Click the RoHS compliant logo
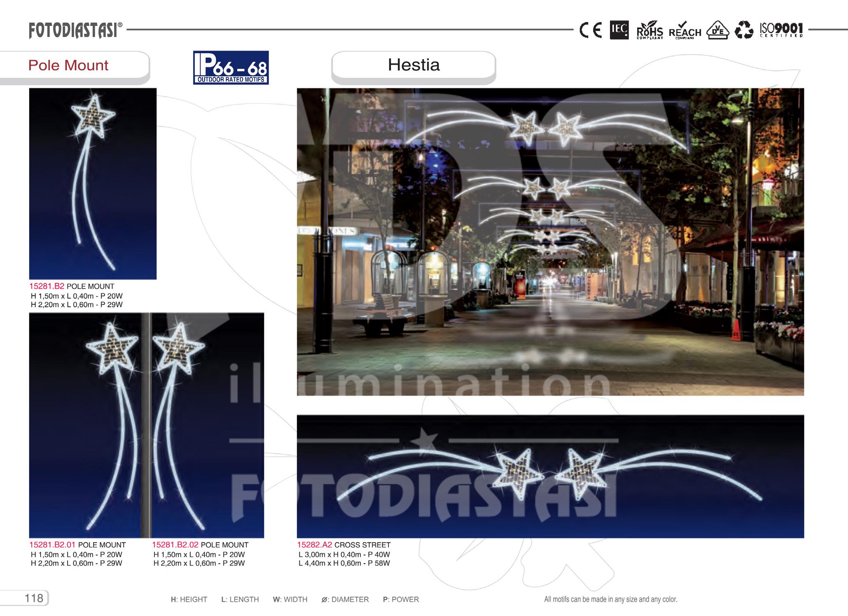 click(649, 31)
